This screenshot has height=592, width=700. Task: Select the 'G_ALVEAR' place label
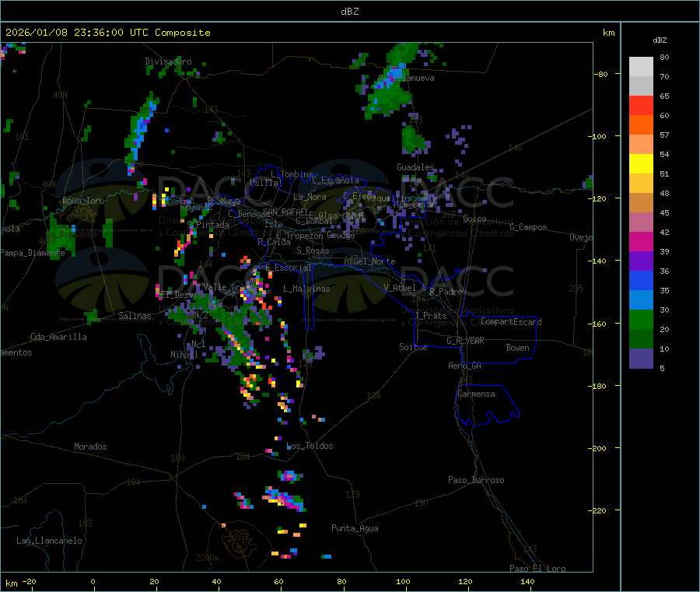coord(465,341)
